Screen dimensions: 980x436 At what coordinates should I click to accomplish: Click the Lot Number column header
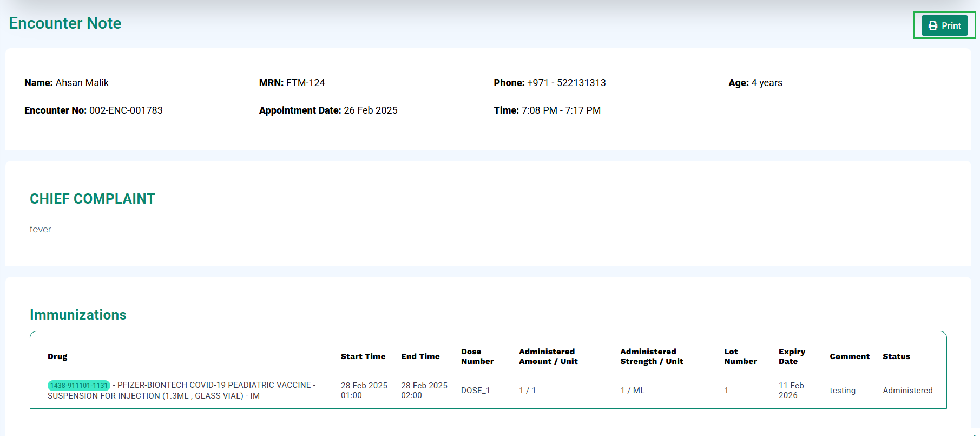740,356
